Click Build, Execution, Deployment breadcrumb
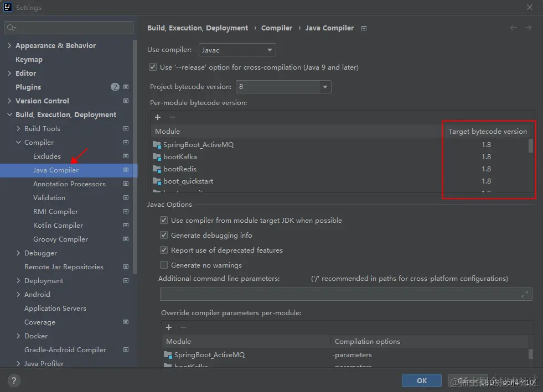Image resolution: width=543 pixels, height=392 pixels. pyautogui.click(x=198, y=28)
